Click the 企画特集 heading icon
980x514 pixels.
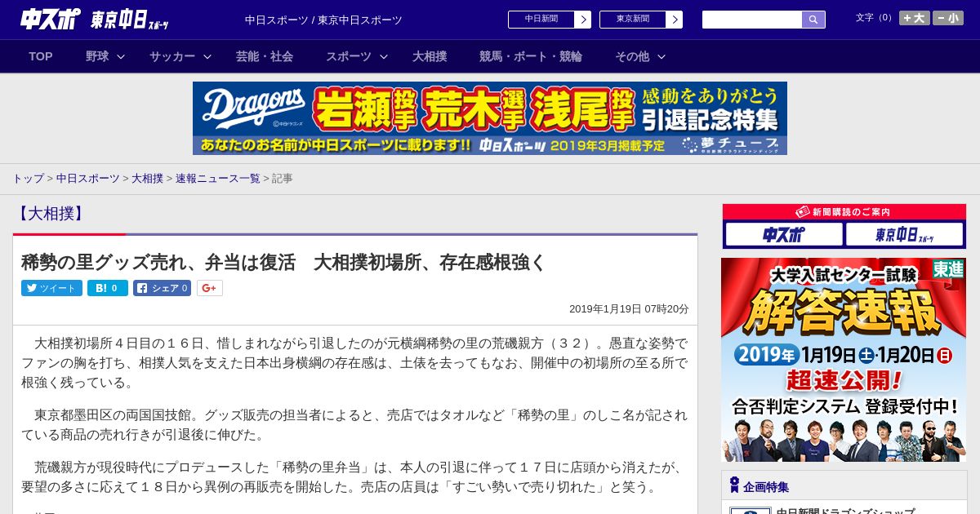(x=734, y=485)
